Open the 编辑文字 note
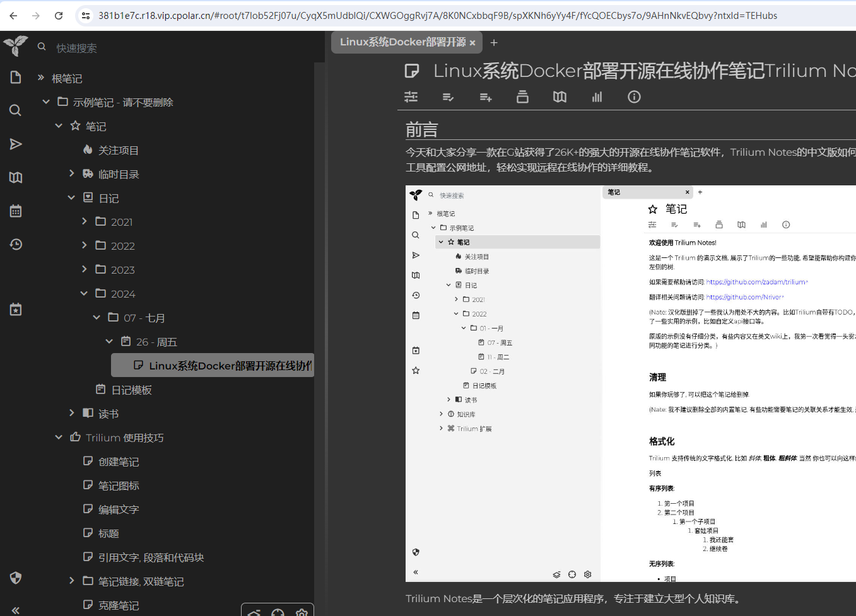 click(119, 509)
